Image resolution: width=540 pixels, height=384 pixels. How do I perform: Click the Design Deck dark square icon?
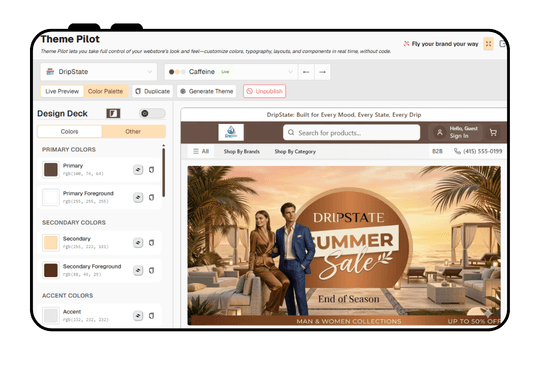(113, 113)
